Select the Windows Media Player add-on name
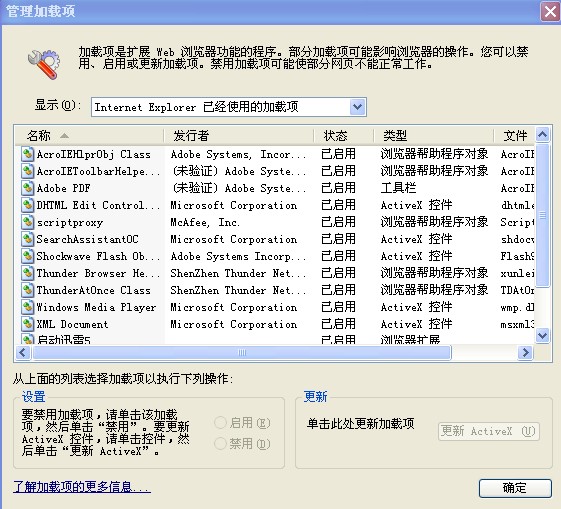Viewport: 561px width, 509px height. point(97,307)
